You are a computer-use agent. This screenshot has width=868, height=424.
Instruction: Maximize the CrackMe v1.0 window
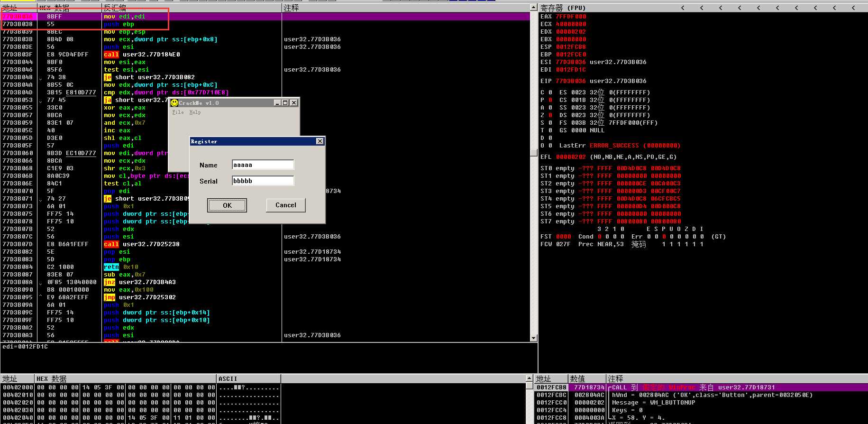(285, 103)
